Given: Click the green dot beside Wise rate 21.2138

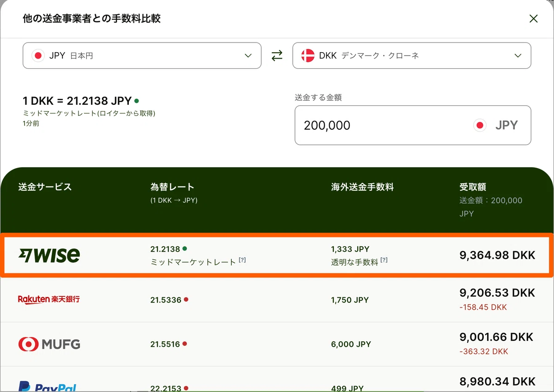Looking at the screenshot, I should [x=185, y=249].
